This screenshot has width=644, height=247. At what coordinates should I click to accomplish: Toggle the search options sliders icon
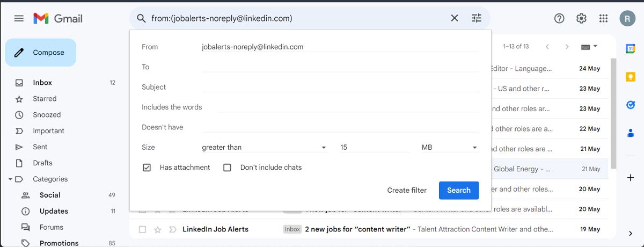click(477, 18)
